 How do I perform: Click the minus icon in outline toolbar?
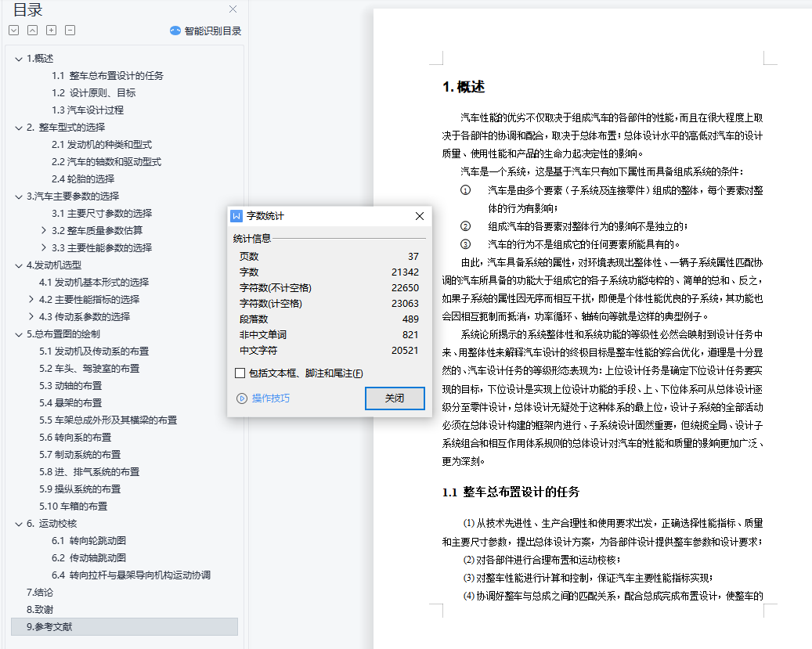click(70, 31)
